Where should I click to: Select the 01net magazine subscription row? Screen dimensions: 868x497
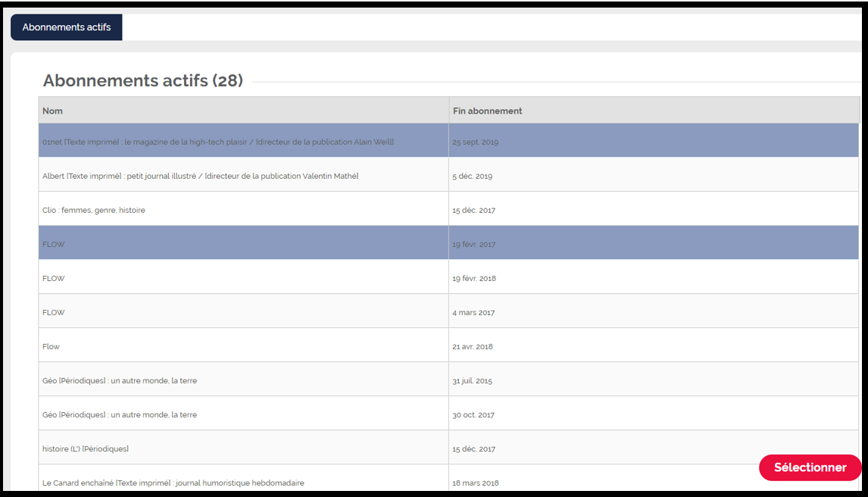tap(448, 141)
